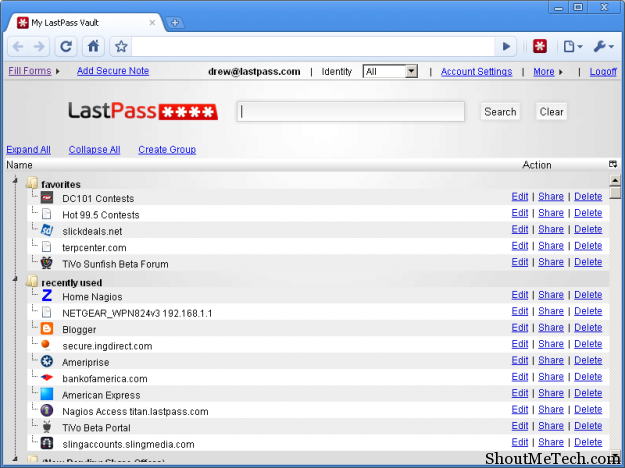Delete the bankofamerica.com entry

pyautogui.click(x=588, y=376)
